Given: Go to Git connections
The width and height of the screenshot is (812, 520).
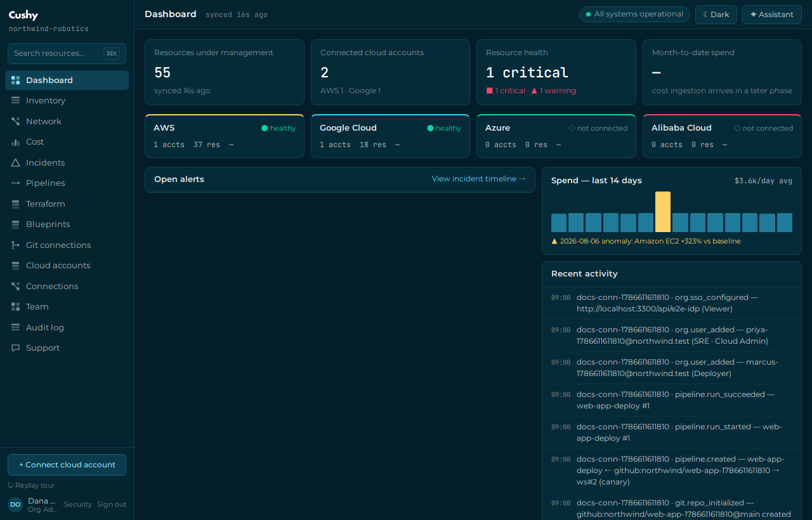Looking at the screenshot, I should (67, 245).
